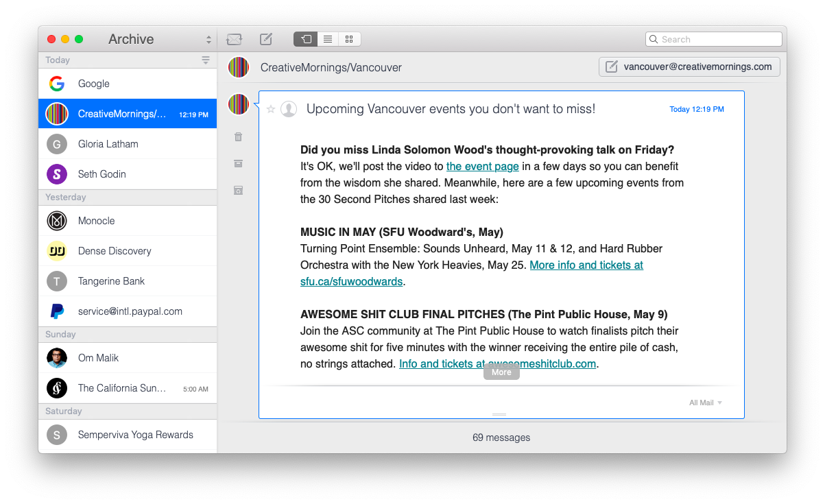Click Seth Godin's purple avatar
Screen dimensions: 825x504
coord(57,174)
